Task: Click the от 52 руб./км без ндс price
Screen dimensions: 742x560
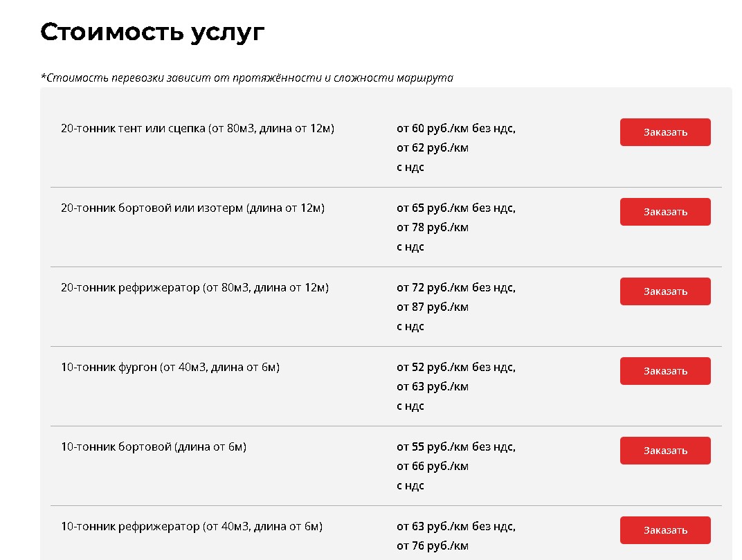Action: [x=455, y=367]
